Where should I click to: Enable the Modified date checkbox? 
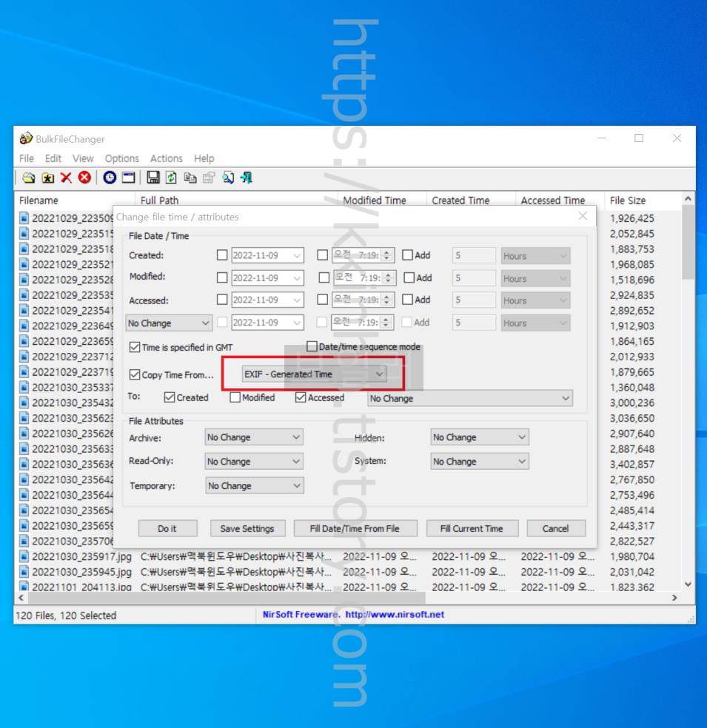pyautogui.click(x=222, y=277)
